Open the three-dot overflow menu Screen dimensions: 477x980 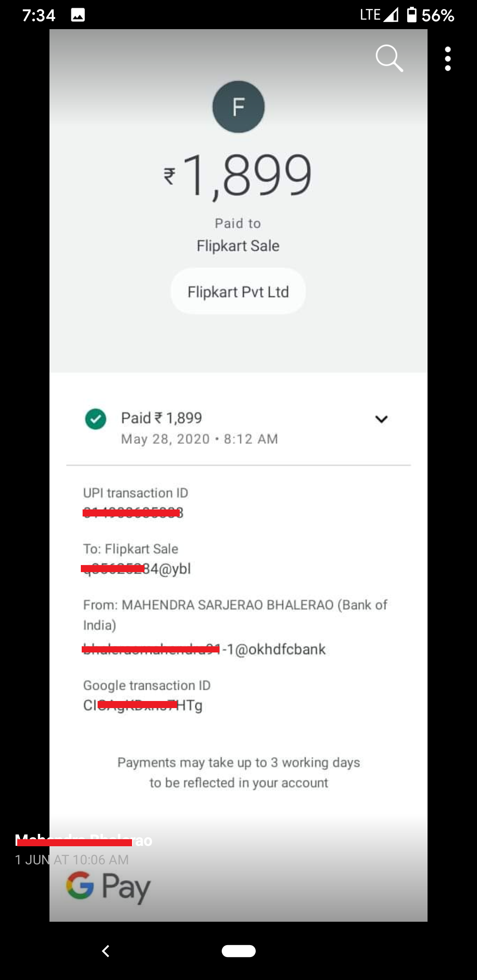(x=448, y=59)
